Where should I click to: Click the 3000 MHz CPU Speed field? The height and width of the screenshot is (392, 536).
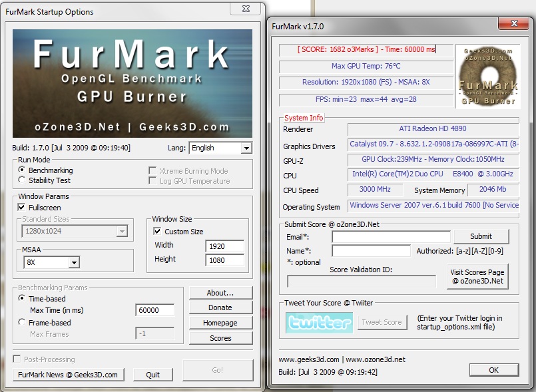click(375, 189)
